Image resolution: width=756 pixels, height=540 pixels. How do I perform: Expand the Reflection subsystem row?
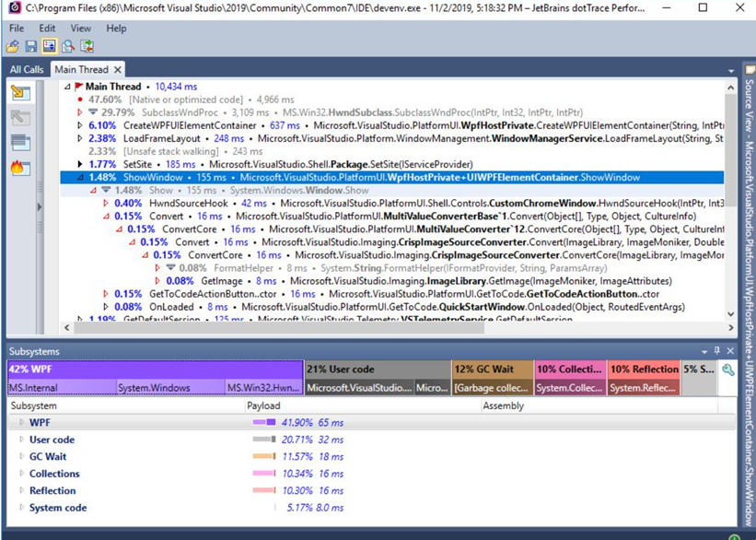coord(21,490)
